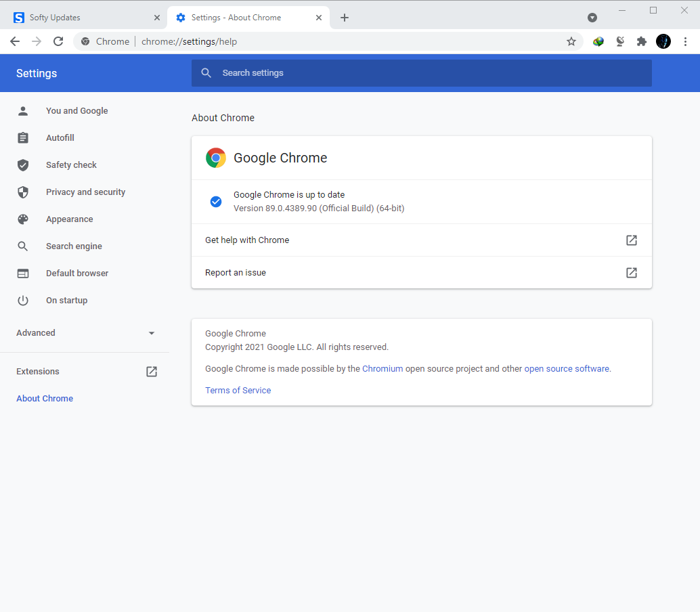Go to Safety check section
The image size is (700, 612).
(71, 165)
